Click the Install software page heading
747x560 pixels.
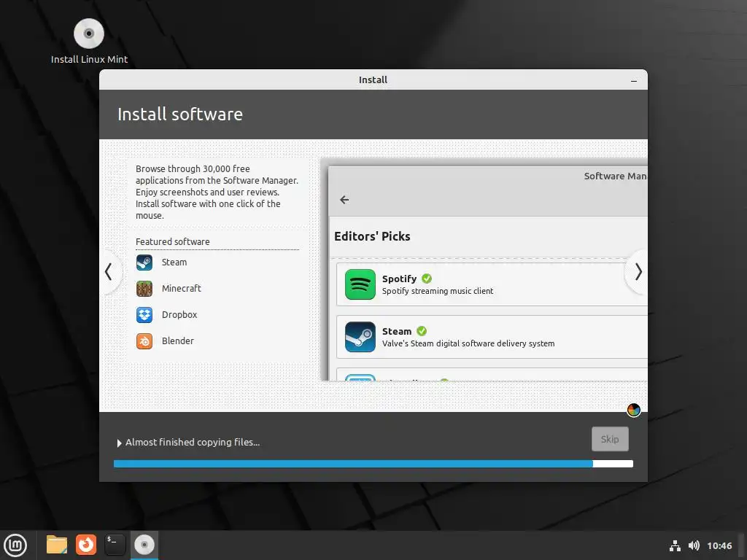[180, 114]
